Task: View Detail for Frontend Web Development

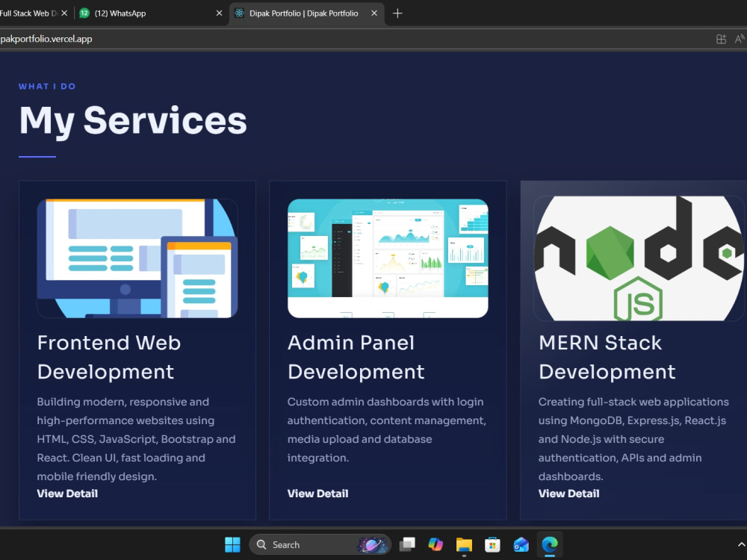Action: click(67, 494)
